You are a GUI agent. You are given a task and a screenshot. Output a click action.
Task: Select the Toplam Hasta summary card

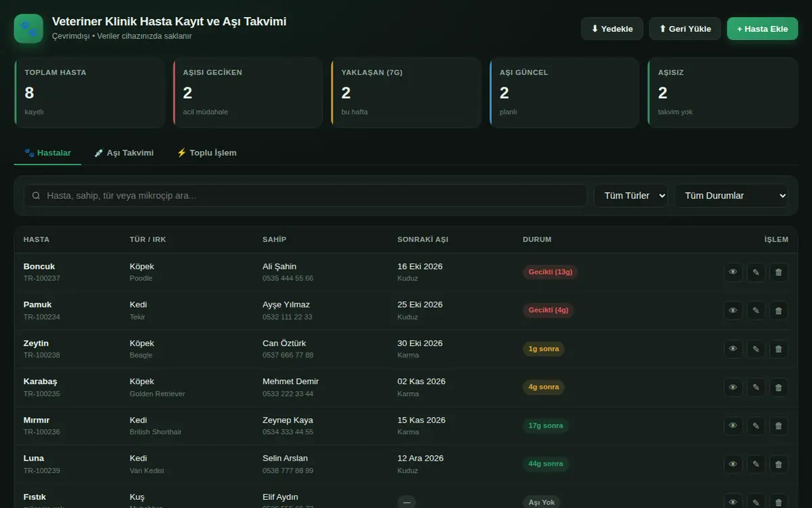pos(89,93)
